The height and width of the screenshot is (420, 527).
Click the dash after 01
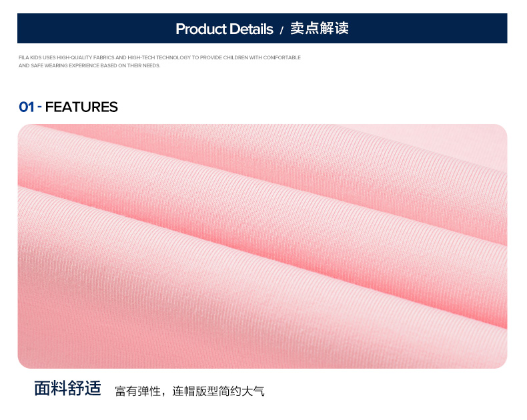coord(39,107)
